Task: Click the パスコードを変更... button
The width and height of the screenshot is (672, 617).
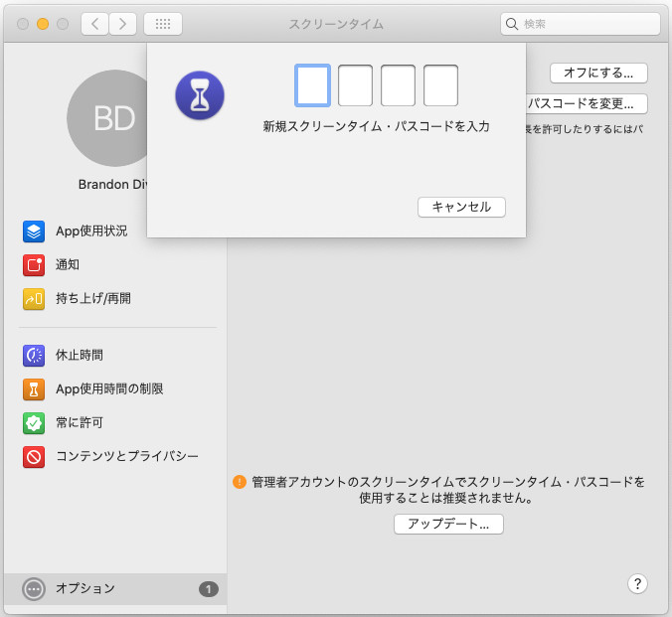Action: [587, 103]
